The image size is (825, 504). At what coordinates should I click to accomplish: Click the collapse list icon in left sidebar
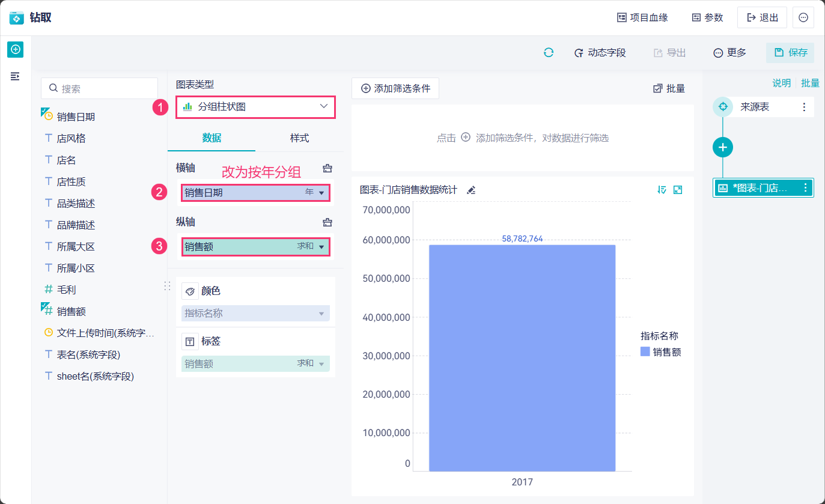(15, 76)
